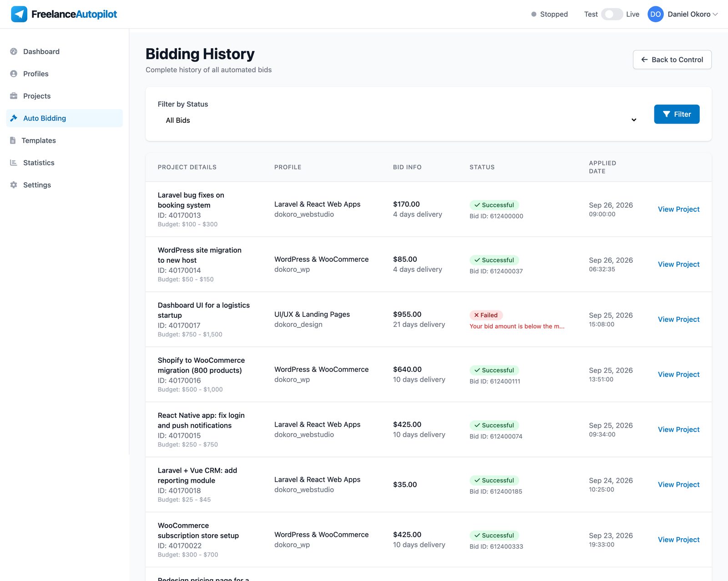Screen dimensions: 728x581
Task: View Project for WordPress site migration row
Action: (678, 264)
